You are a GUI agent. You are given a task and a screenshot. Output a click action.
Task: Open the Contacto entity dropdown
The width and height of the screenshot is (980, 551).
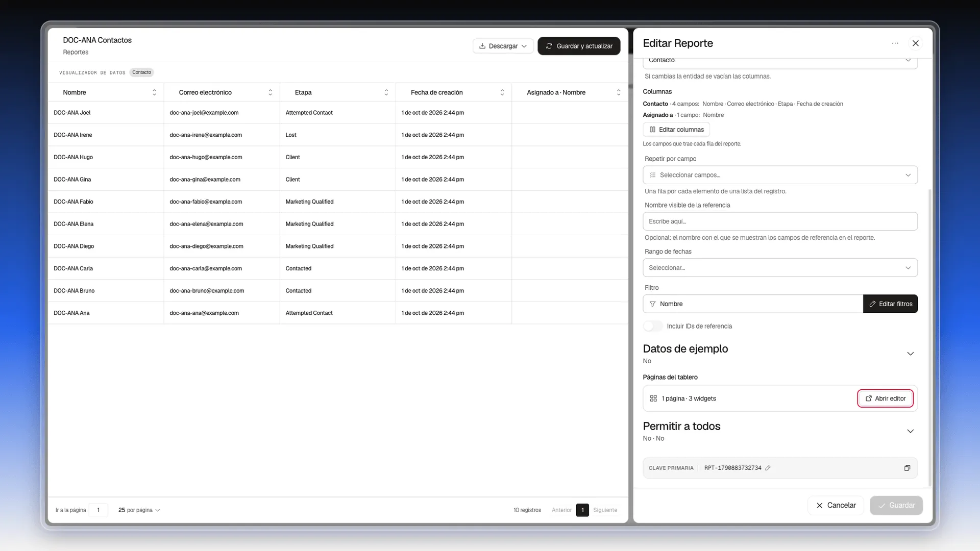[780, 61]
